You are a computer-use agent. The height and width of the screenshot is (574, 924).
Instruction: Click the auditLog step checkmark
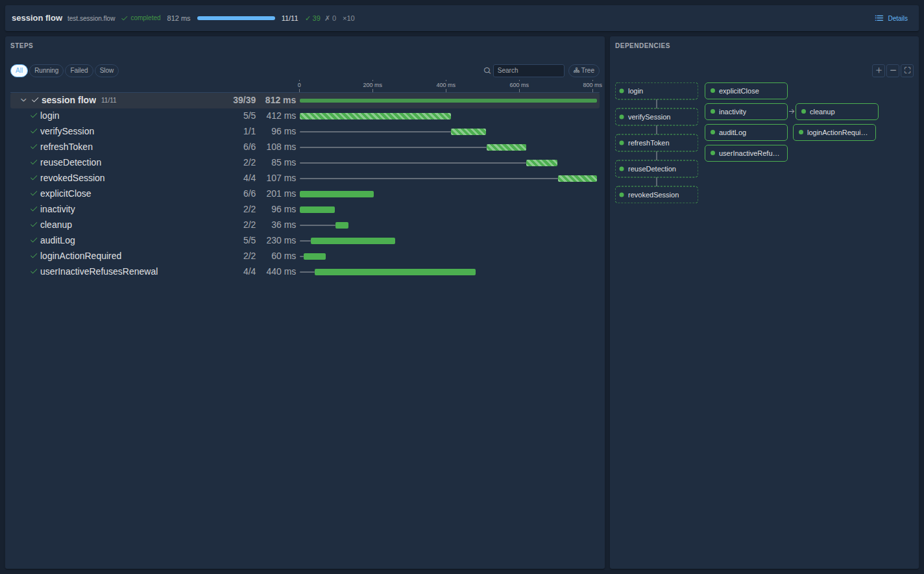(x=34, y=240)
